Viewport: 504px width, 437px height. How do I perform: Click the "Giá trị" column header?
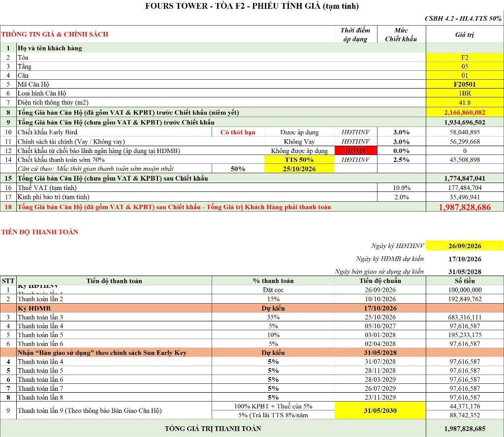465,34
